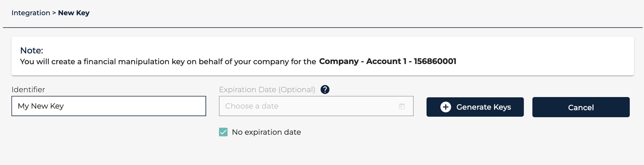
Task: Click the 'Expiration Date (Optional)' label
Action: point(267,90)
